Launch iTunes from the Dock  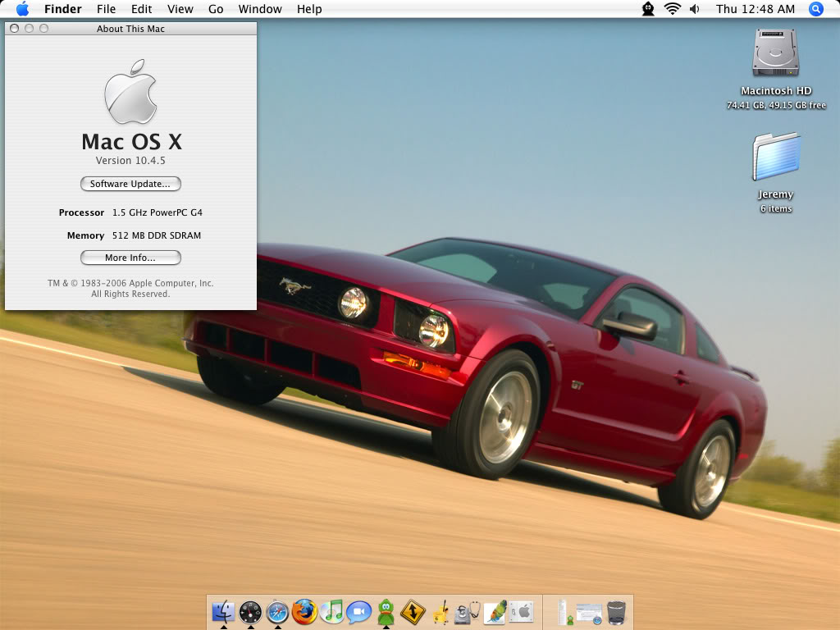click(331, 612)
